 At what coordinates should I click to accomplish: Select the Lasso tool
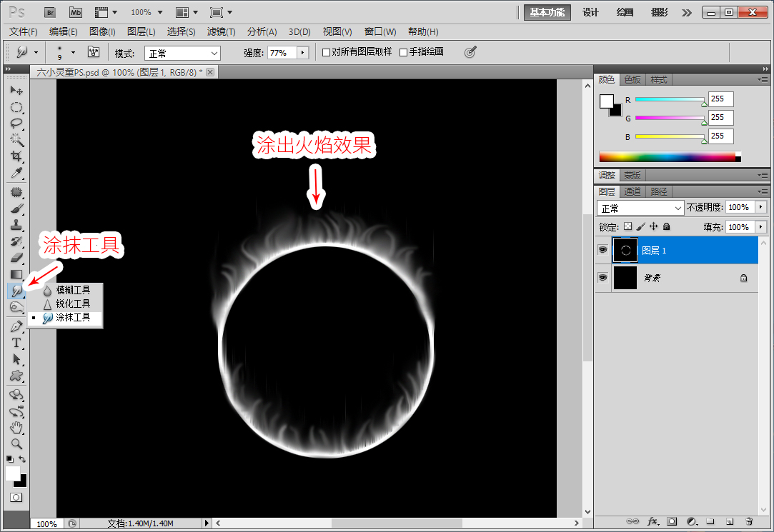point(16,124)
